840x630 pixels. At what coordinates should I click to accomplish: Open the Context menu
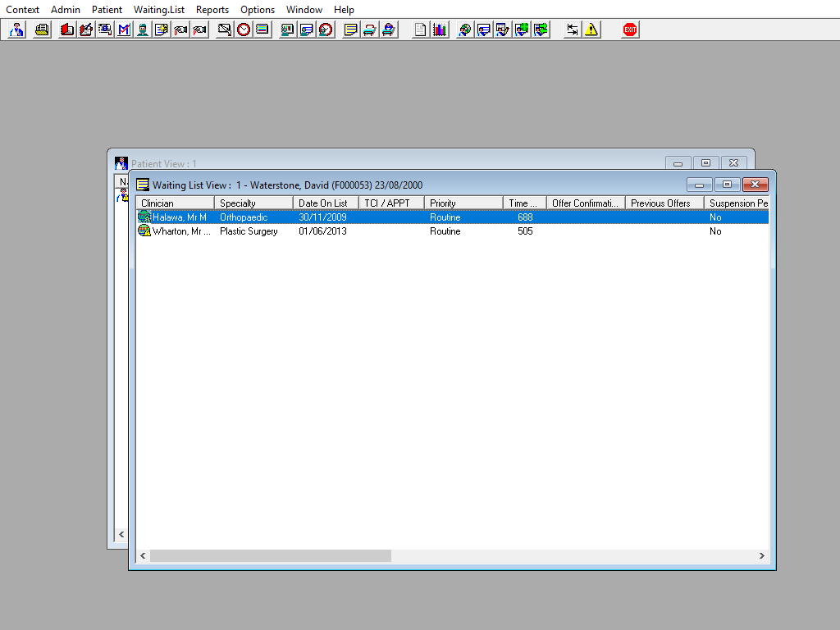(22, 10)
